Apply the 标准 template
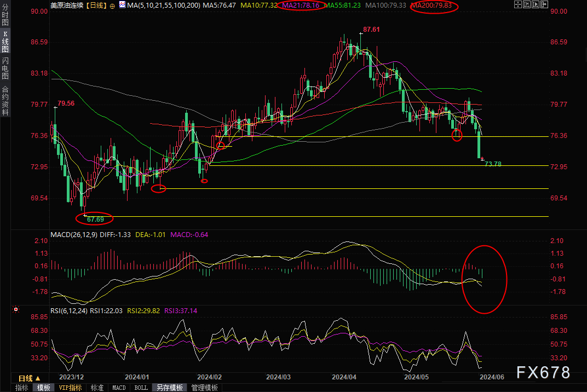 97,388
